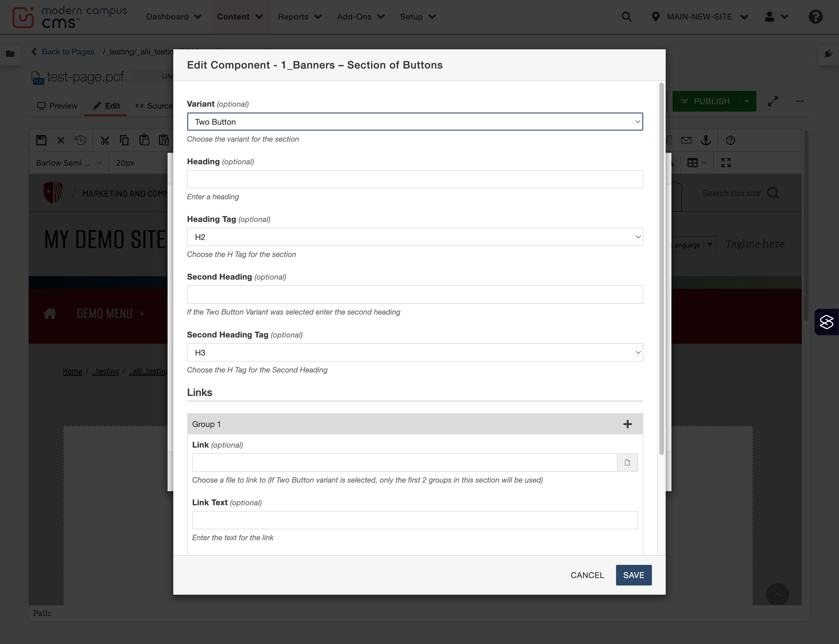Click the restore last draft icon
Viewport: 839px width, 644px height.
pyautogui.click(x=80, y=140)
